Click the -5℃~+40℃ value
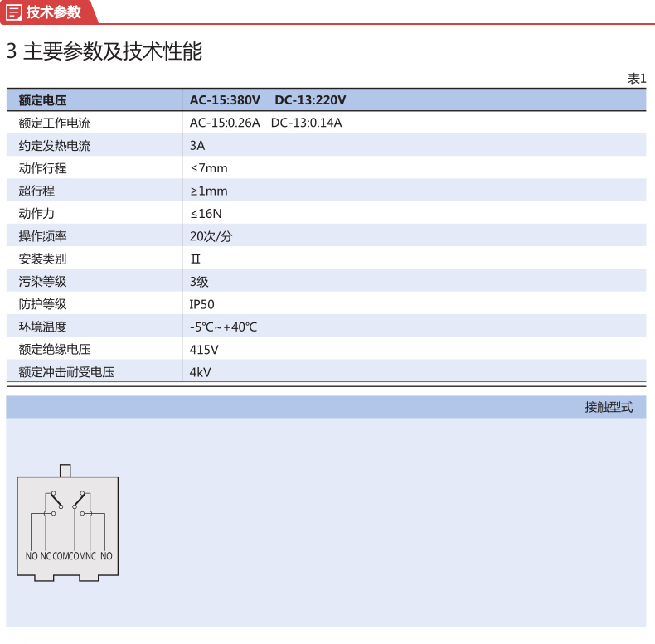The image size is (655, 644). (224, 327)
